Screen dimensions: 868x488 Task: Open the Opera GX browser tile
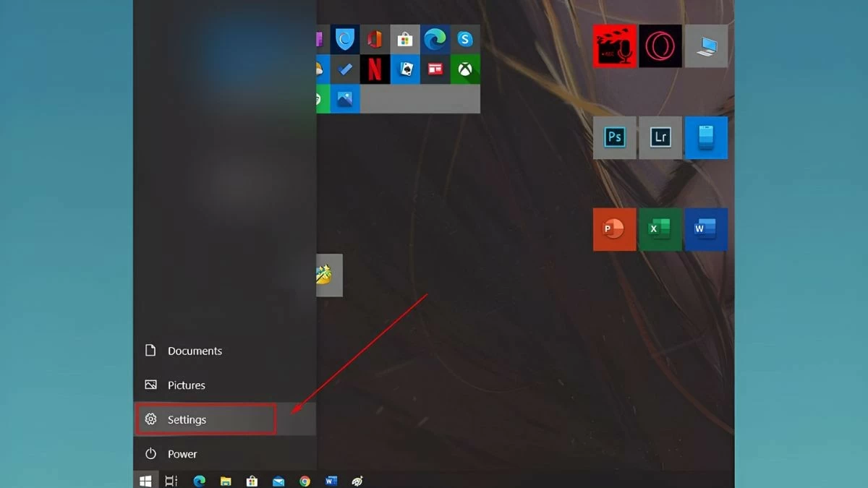coord(660,46)
